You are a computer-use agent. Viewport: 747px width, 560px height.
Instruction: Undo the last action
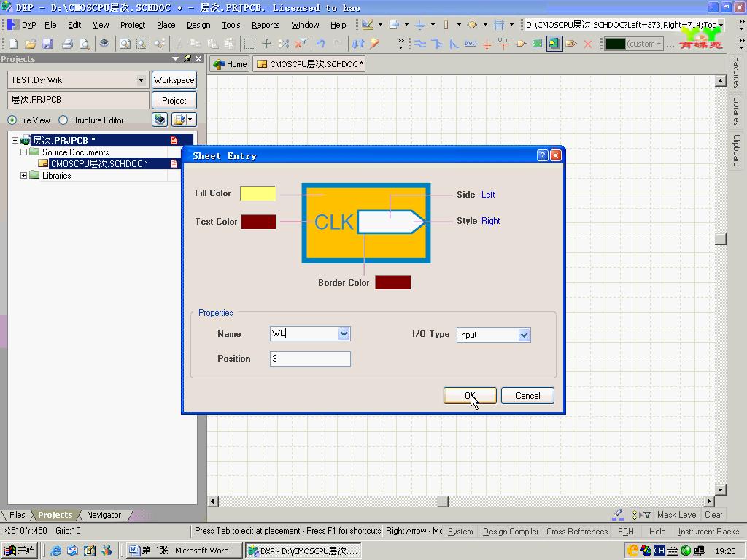pyautogui.click(x=321, y=44)
